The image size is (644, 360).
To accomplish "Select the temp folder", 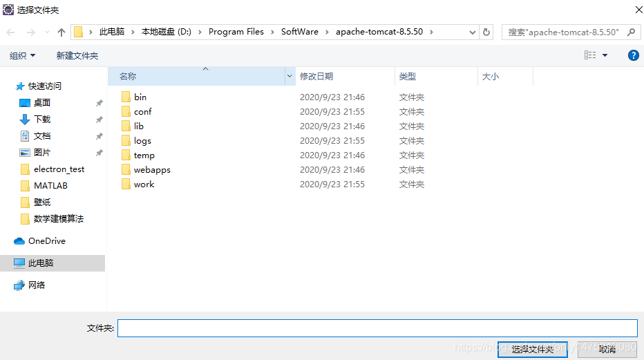I will (x=144, y=155).
